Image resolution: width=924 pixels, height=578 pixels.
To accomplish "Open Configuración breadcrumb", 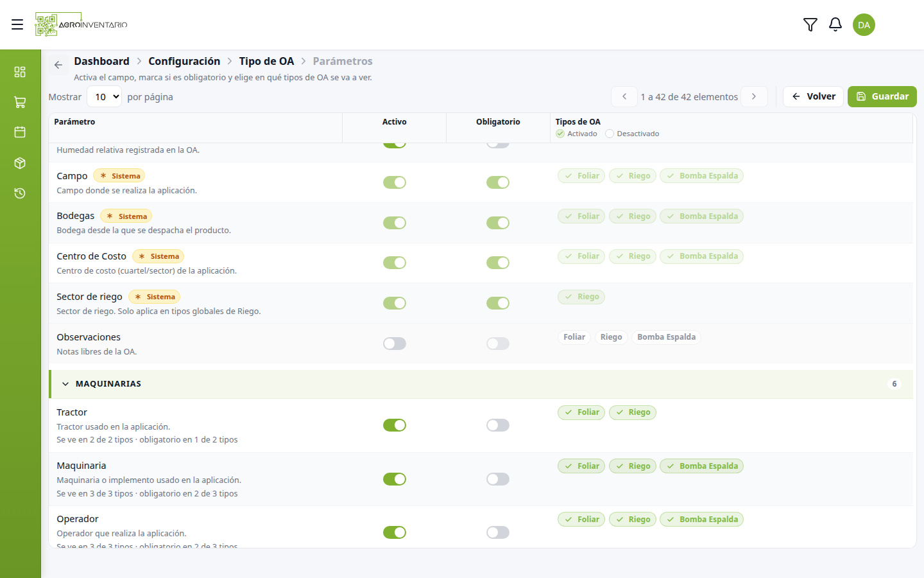I will tap(184, 61).
